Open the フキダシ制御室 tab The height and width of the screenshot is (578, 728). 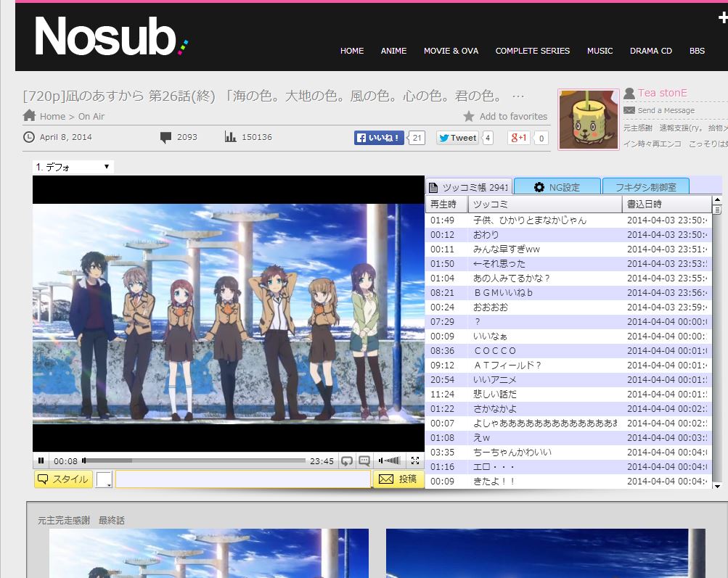[x=645, y=187]
